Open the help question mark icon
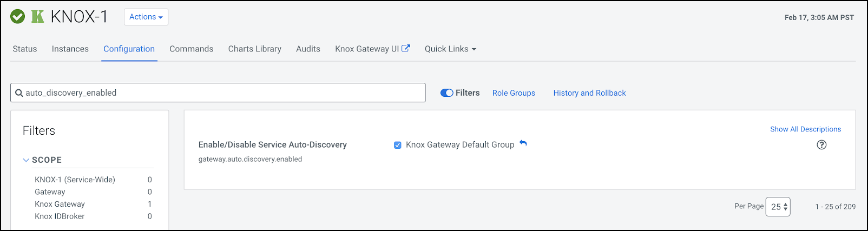Viewport: 868px width, 231px height. [821, 144]
